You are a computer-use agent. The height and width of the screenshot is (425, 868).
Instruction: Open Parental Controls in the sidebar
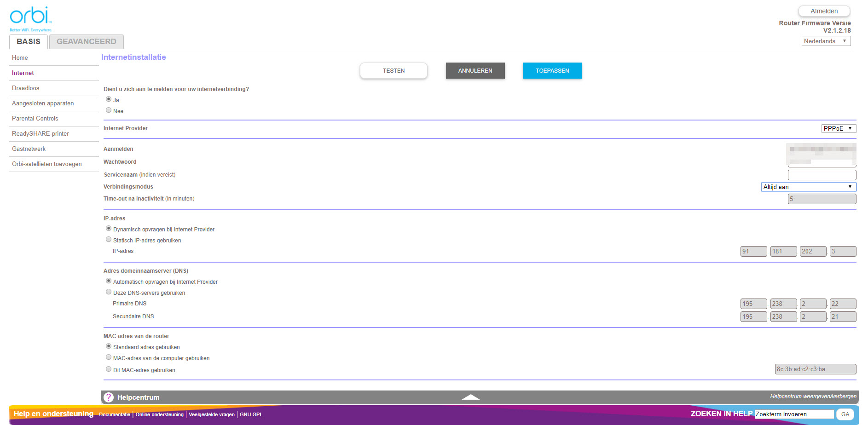pyautogui.click(x=35, y=119)
